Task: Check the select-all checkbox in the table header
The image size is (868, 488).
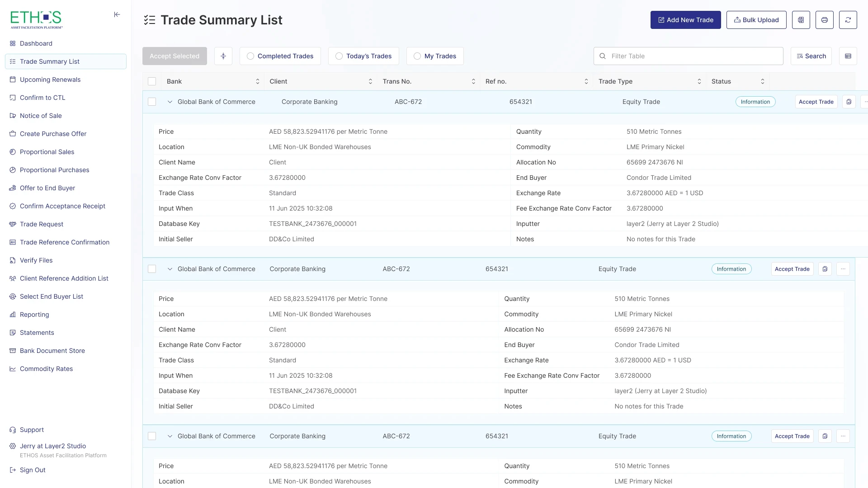Action: pyautogui.click(x=152, y=81)
